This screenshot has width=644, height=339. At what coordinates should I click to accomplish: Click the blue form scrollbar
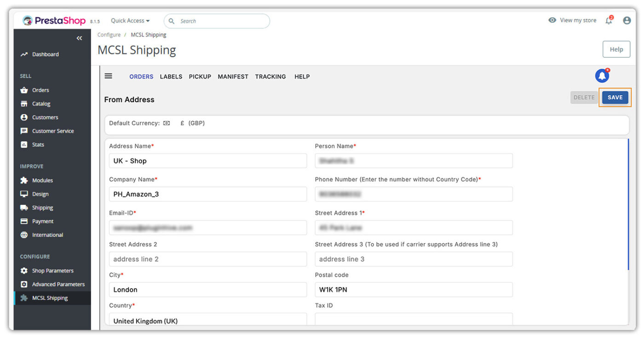pos(628,204)
